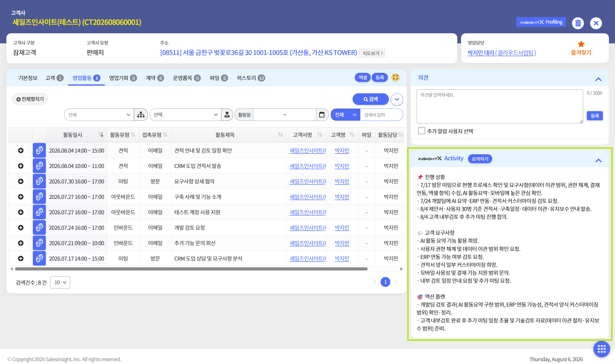Click link icon for CRM 도입 견적서 발송 row
The width and height of the screenshot is (615, 364).
click(39, 166)
